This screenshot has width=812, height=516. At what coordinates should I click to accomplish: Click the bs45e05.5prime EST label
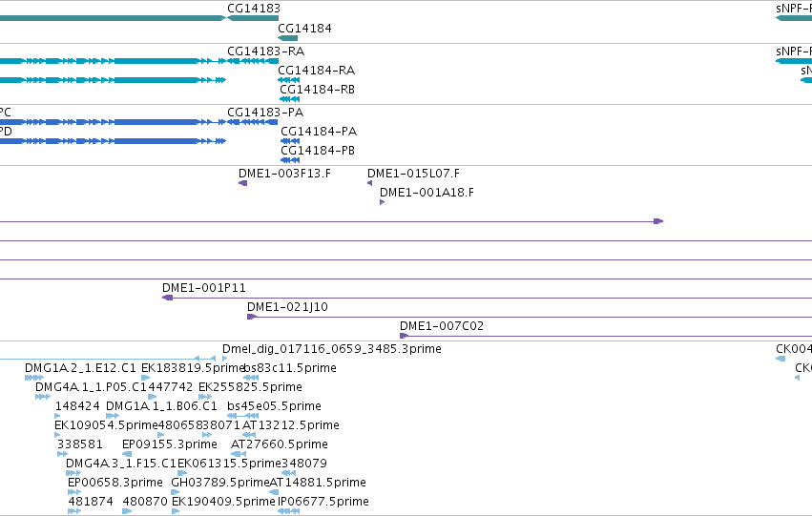pos(274,406)
